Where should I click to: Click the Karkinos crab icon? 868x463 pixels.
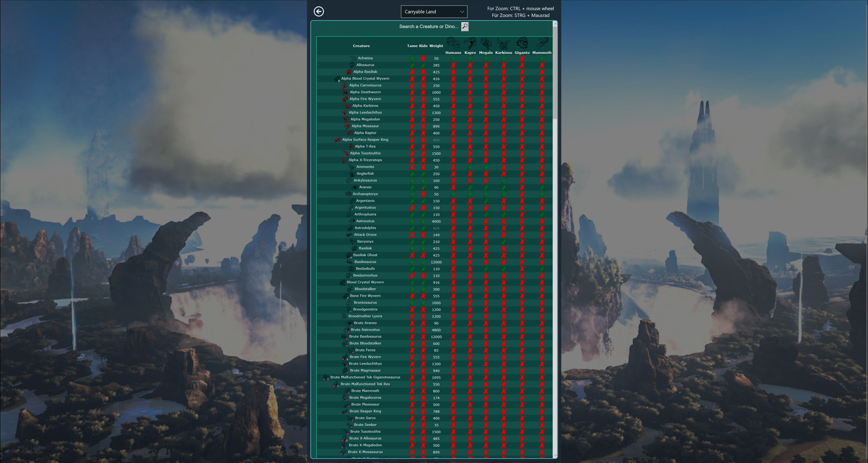[x=503, y=43]
